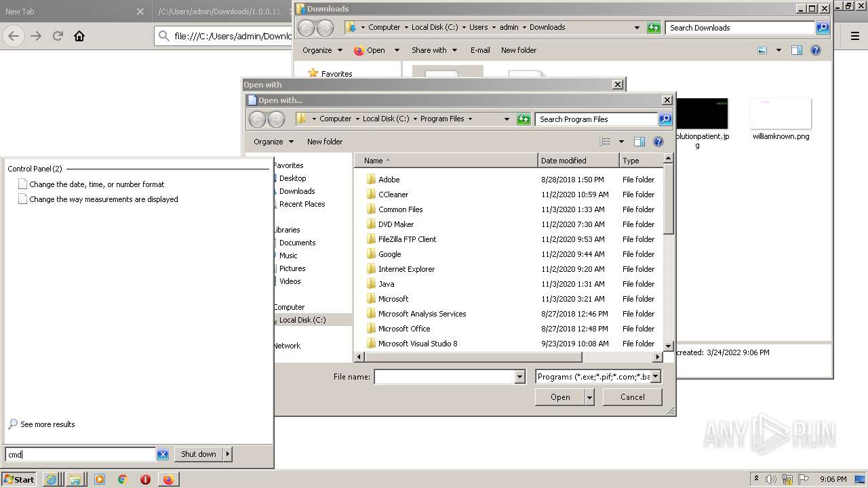Click back arrow in Open with dialog

[x=257, y=119]
